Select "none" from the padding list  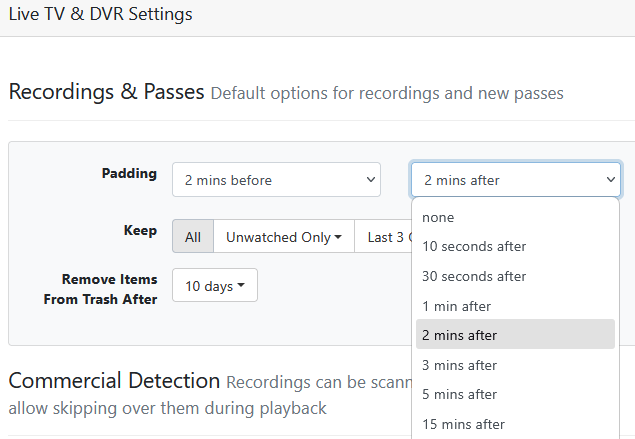coord(438,217)
